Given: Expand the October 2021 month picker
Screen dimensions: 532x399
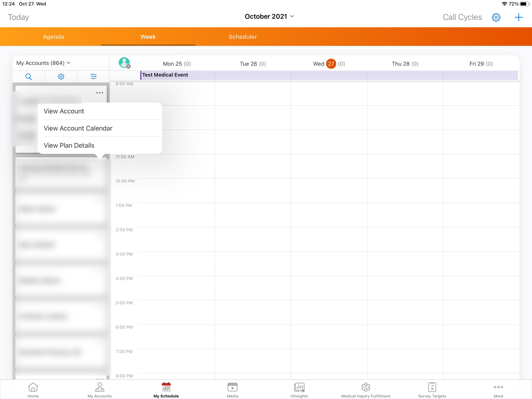Looking at the screenshot, I should [269, 16].
